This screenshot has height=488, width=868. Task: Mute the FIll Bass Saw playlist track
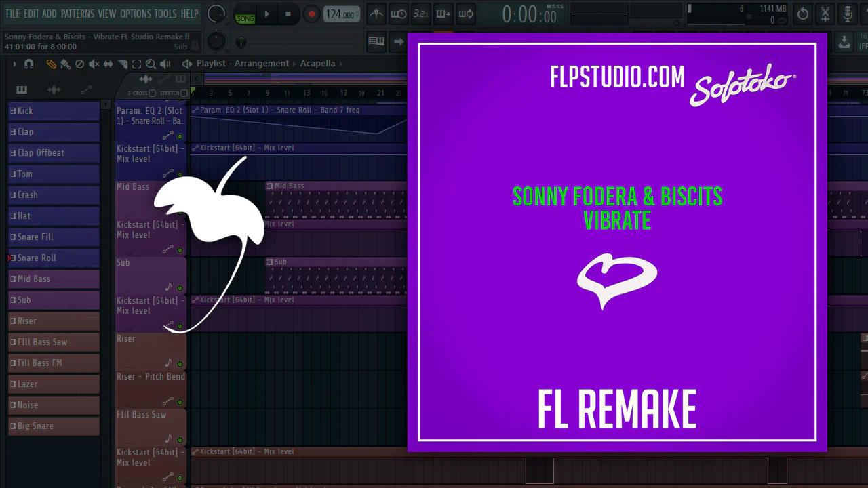(x=180, y=440)
